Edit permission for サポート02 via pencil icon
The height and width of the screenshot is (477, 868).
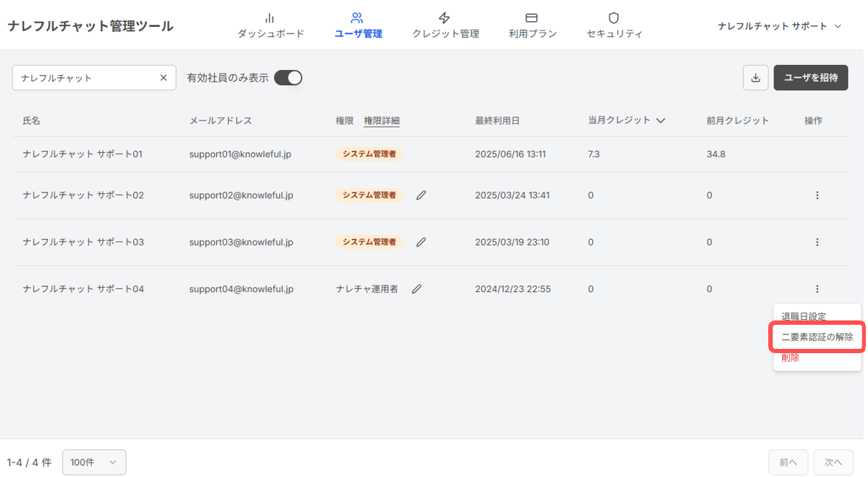click(x=421, y=195)
